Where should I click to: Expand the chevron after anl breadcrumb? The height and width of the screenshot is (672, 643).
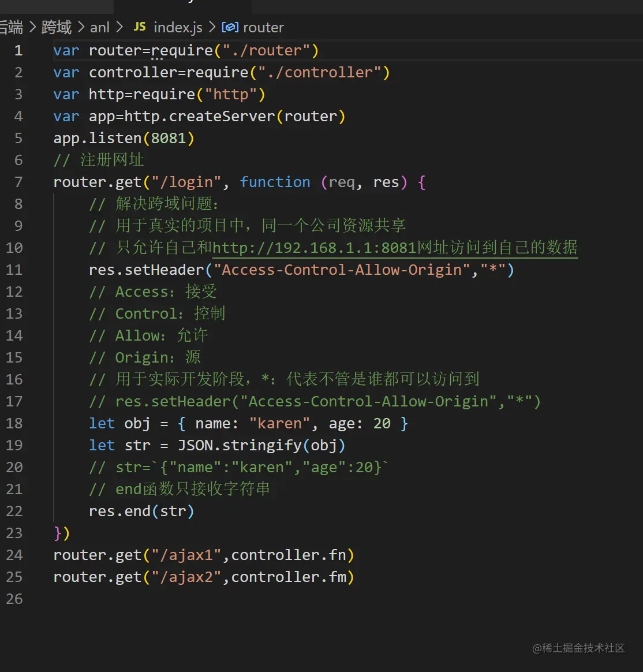tap(119, 28)
